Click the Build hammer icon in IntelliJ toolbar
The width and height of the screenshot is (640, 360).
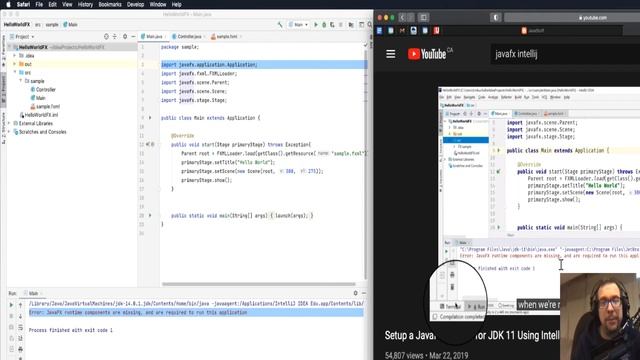coord(280,25)
